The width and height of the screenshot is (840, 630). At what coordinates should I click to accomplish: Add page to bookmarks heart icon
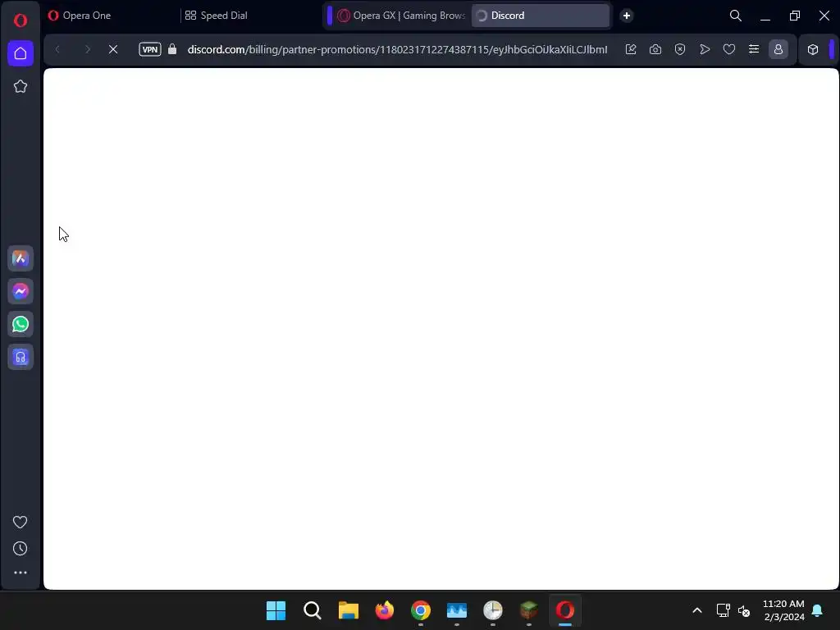[x=729, y=49]
